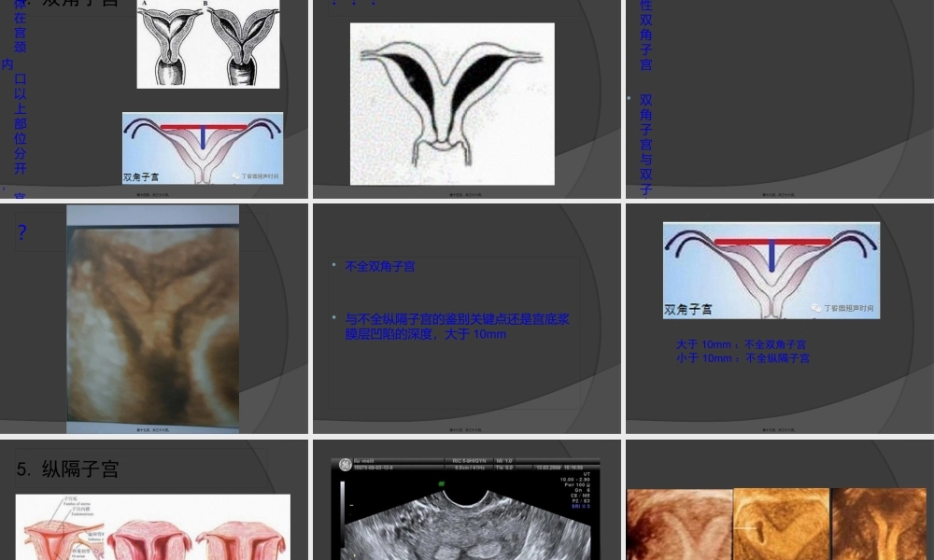Select the leftmost 3D ultrasound image in bottom-right slide
This screenshot has height=560, width=934.
point(677,525)
